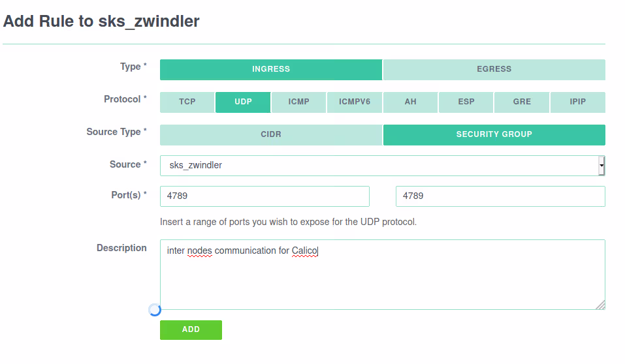
Task: Click the starting port input field
Action: click(264, 196)
